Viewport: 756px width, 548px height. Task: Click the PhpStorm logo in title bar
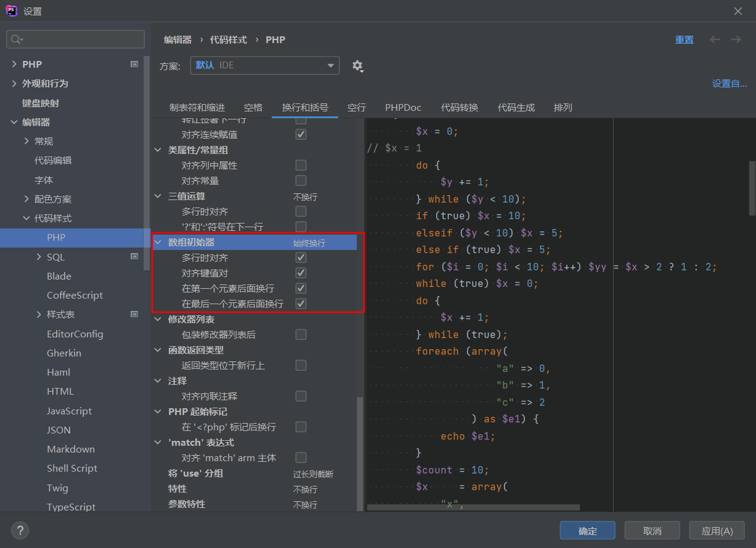12,11
